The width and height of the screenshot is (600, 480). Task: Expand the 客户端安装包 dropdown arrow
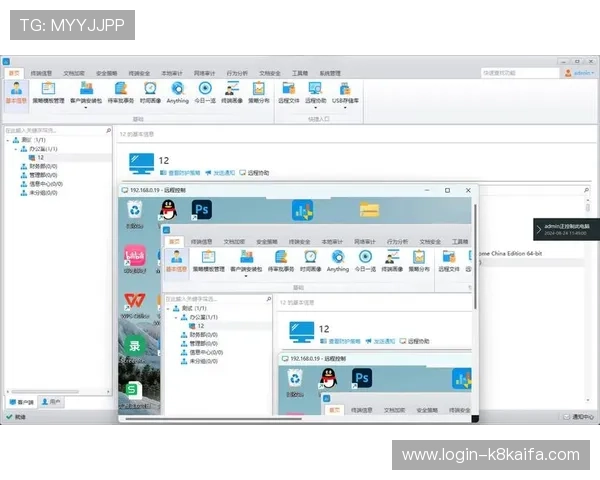coord(84,108)
